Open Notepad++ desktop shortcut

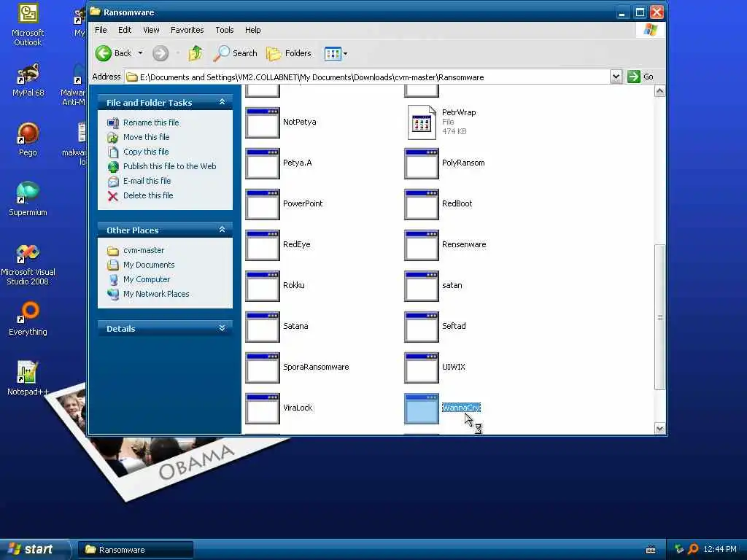[x=28, y=378]
